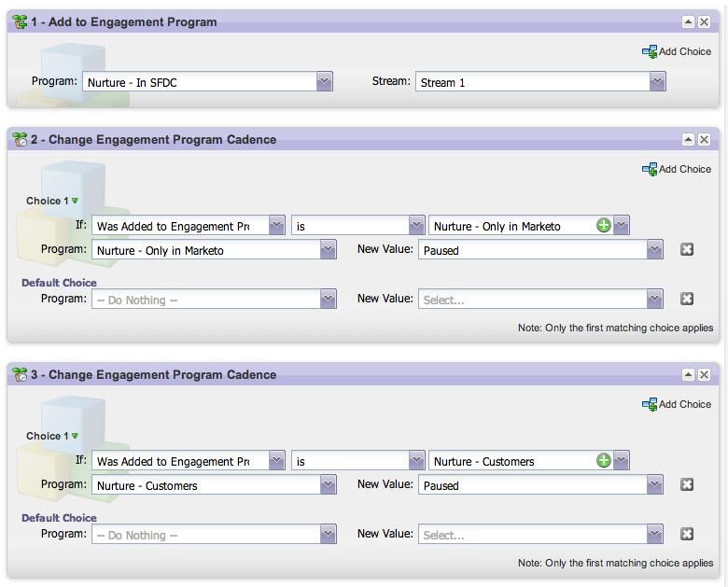Open step 2 If field dropdown Was Added to Engagement
728x587 pixels.
coord(276,226)
